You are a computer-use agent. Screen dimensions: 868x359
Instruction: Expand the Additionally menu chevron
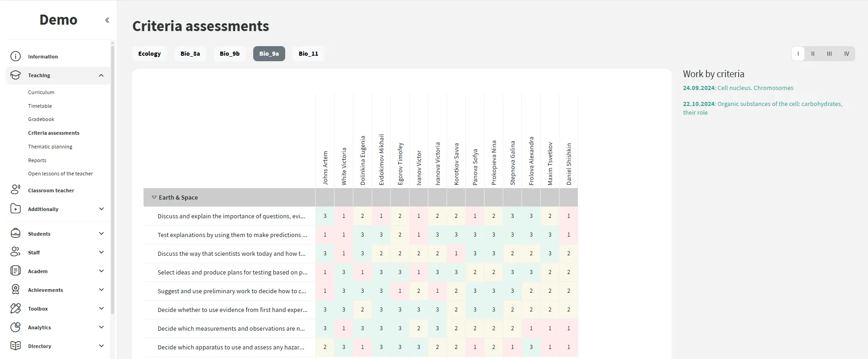(101, 209)
